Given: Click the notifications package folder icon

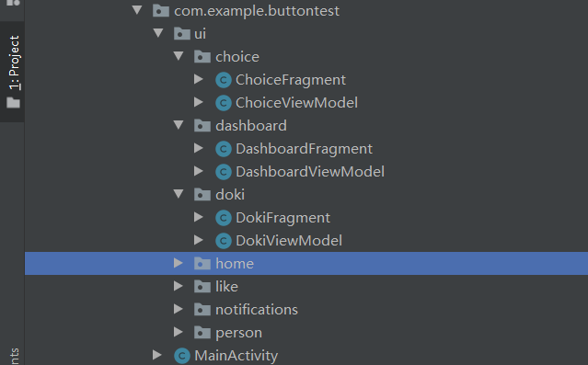Looking at the screenshot, I should tap(202, 310).
